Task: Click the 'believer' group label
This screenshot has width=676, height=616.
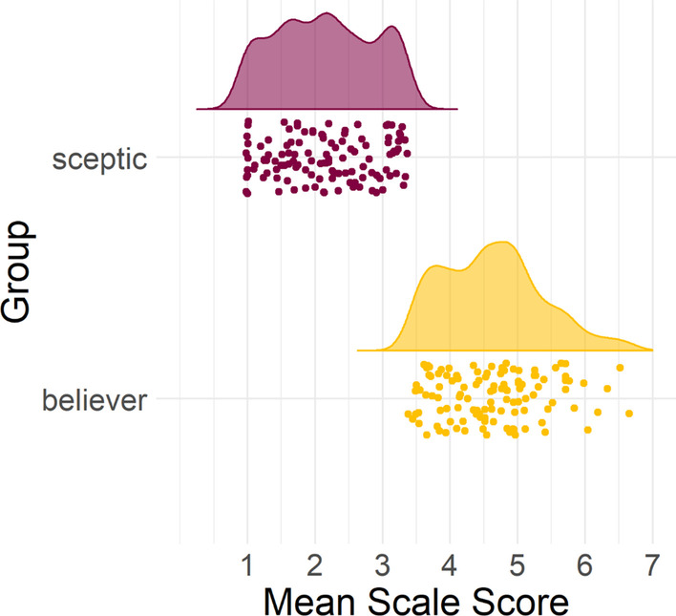Action: tap(95, 400)
